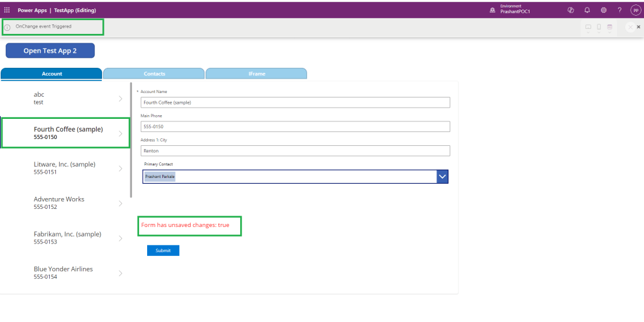Open the Adventure Works row chevron
This screenshot has width=644, height=322.
pyautogui.click(x=120, y=203)
